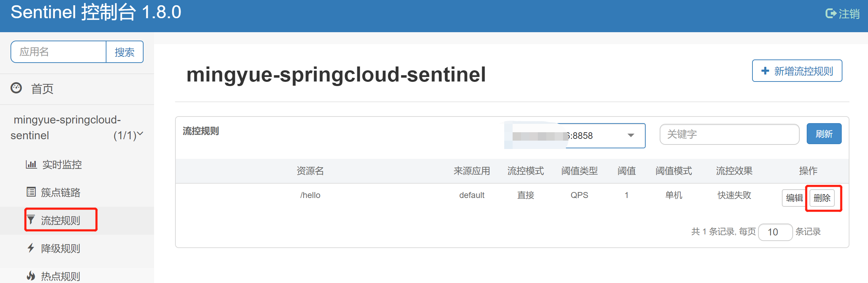Click the bar chart icon for 实时监控

(x=31, y=164)
